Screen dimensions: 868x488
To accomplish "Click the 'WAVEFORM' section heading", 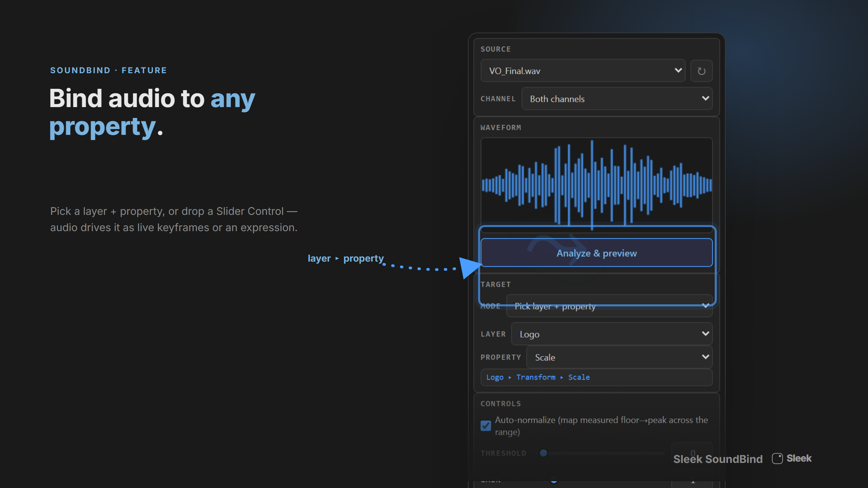I will pyautogui.click(x=501, y=127).
